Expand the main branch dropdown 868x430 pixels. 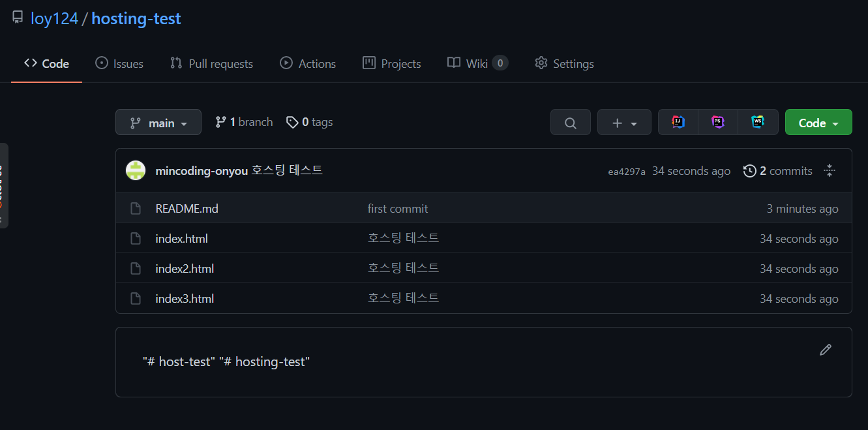coord(158,122)
